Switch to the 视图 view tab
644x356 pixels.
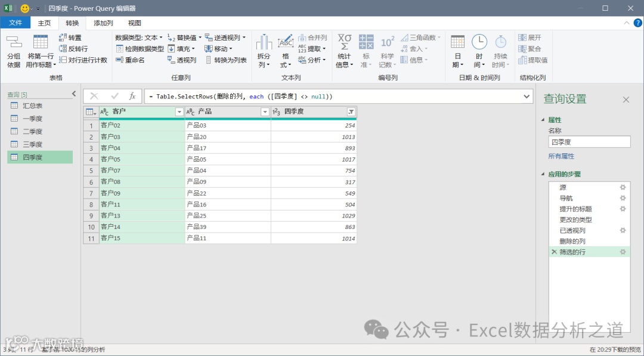[x=134, y=23]
